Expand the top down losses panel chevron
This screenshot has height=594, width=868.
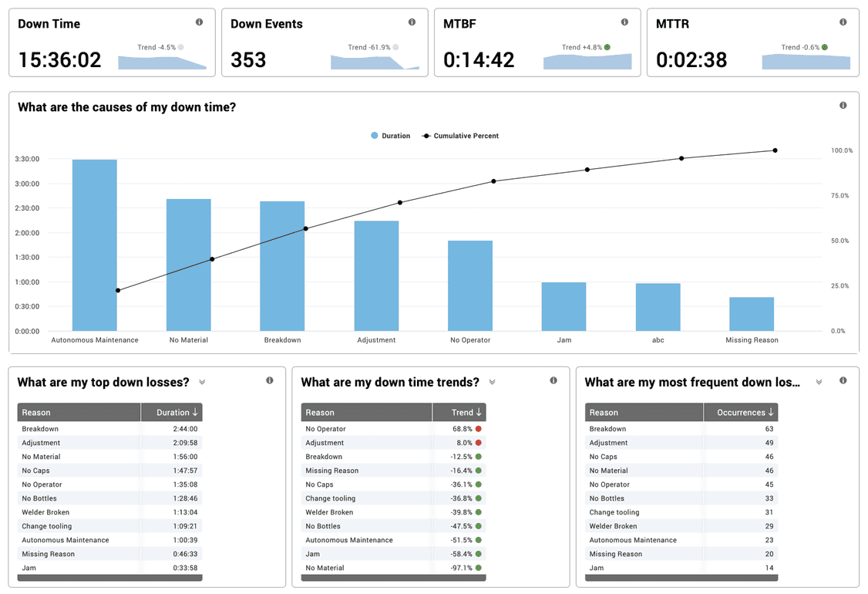pos(202,382)
